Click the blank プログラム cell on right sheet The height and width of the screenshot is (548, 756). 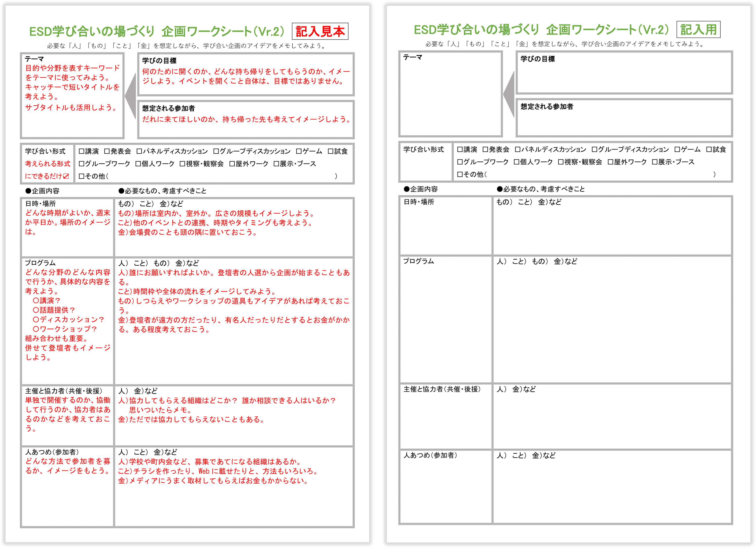point(446,320)
